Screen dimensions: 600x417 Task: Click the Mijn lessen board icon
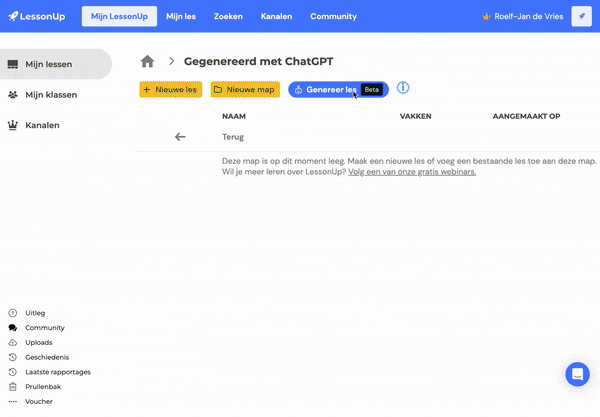[13, 64]
